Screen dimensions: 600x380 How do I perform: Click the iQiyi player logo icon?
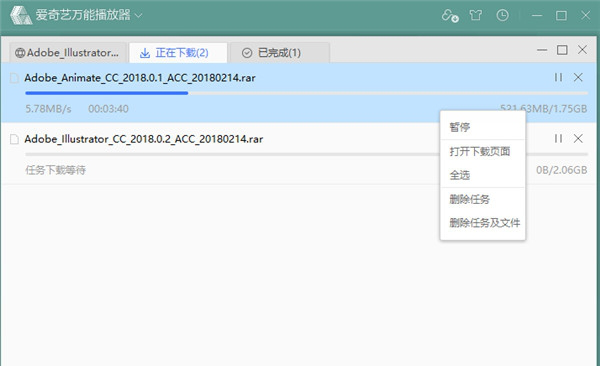(x=21, y=15)
